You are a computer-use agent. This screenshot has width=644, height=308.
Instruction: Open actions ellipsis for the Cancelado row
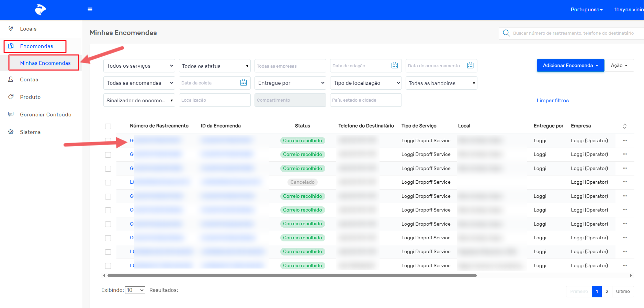tap(624, 182)
